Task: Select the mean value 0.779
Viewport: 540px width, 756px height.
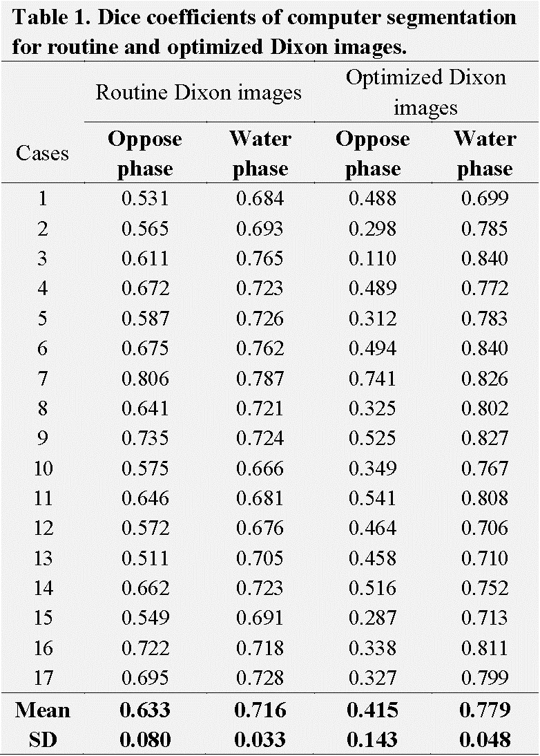Action: click(485, 710)
